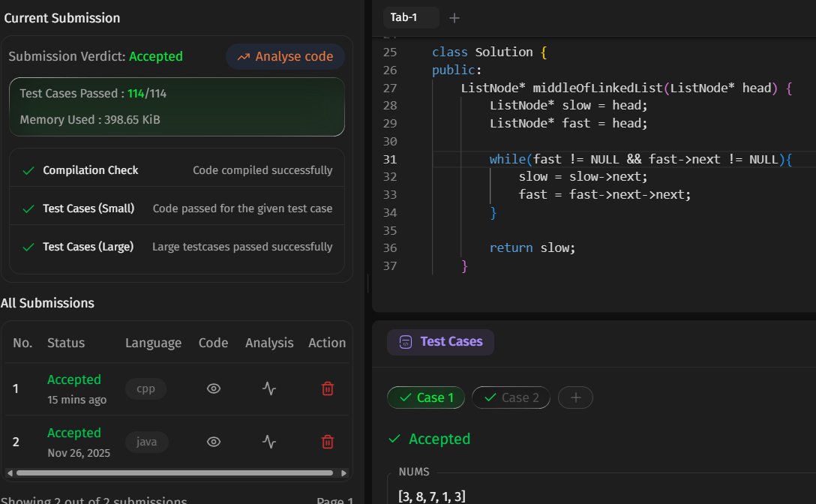Select Case 1 test case

point(426,397)
